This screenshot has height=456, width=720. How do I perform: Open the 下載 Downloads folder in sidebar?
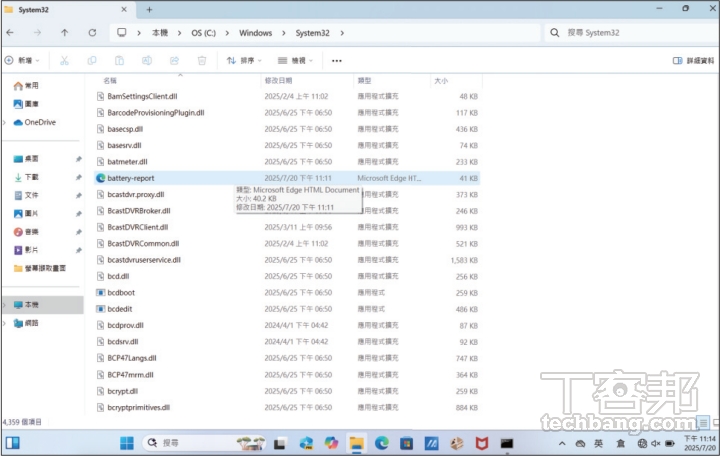(x=32, y=177)
